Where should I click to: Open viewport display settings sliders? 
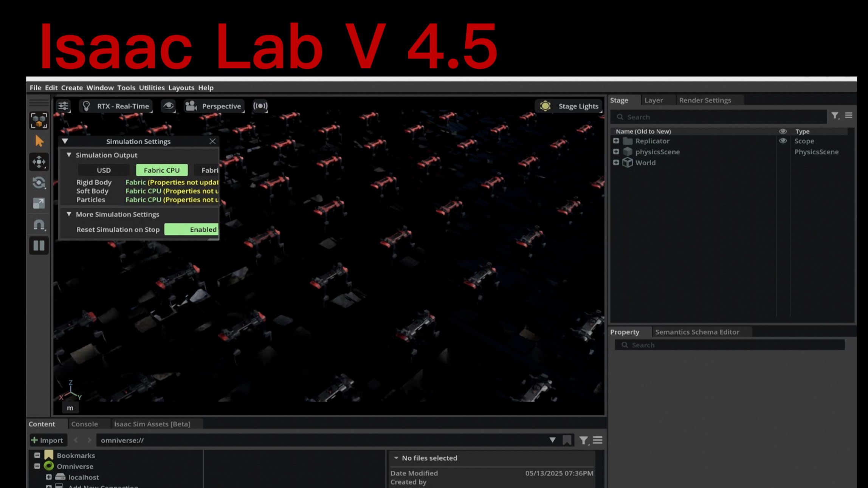(63, 106)
